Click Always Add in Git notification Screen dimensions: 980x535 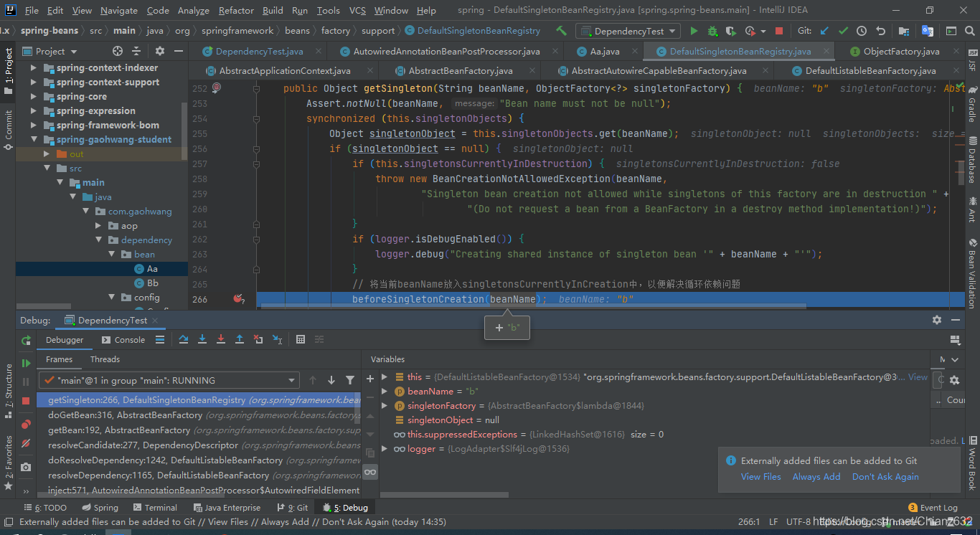pyautogui.click(x=816, y=477)
